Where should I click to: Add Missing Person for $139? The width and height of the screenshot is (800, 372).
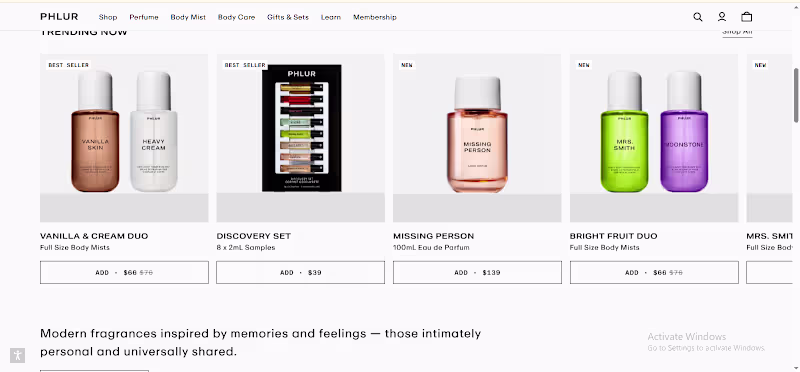477,272
